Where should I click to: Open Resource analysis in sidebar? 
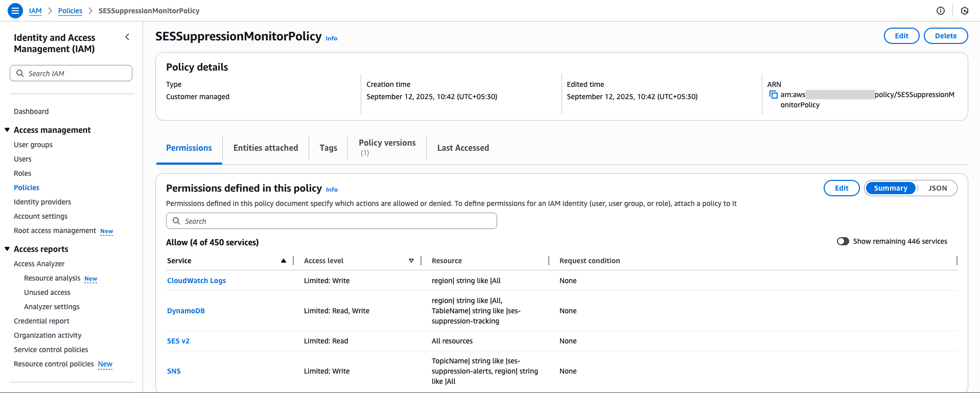coord(52,278)
